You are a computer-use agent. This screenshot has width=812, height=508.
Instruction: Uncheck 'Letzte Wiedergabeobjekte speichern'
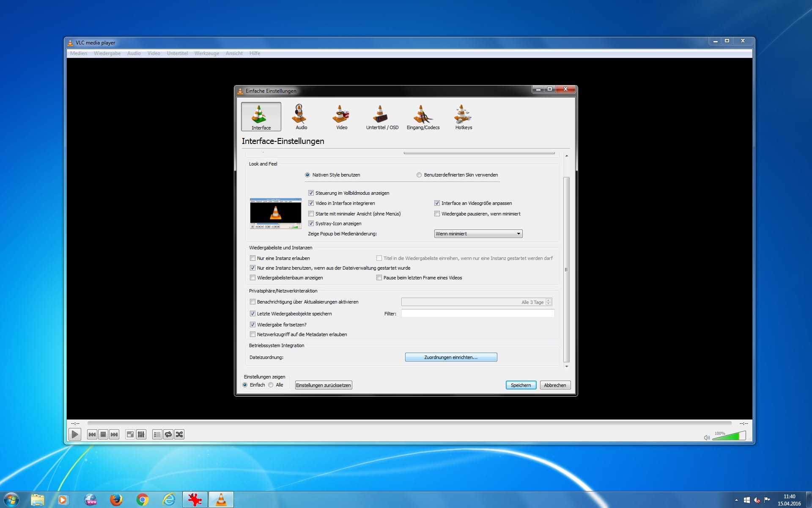tap(252, 314)
